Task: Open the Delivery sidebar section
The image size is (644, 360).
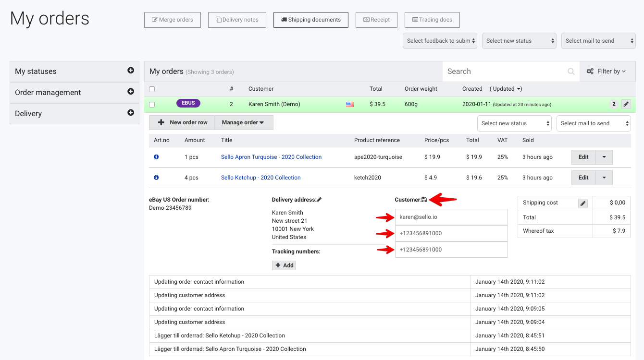Action: click(x=74, y=114)
